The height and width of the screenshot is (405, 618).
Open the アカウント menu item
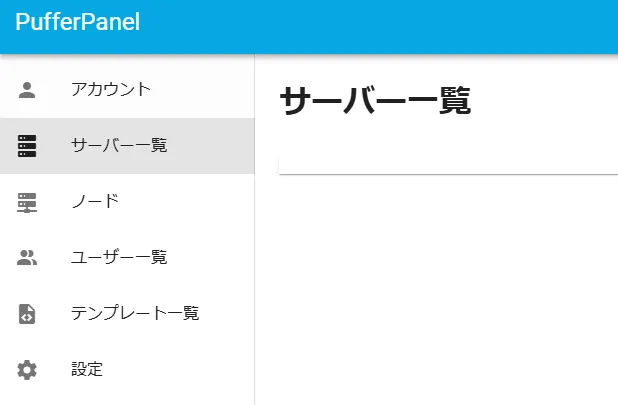pyautogui.click(x=111, y=90)
